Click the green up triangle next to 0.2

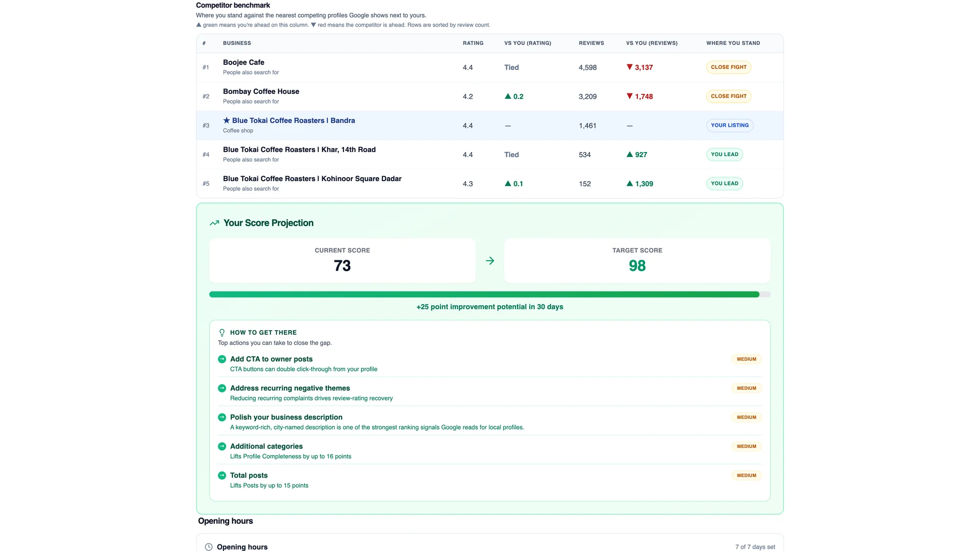pyautogui.click(x=508, y=96)
